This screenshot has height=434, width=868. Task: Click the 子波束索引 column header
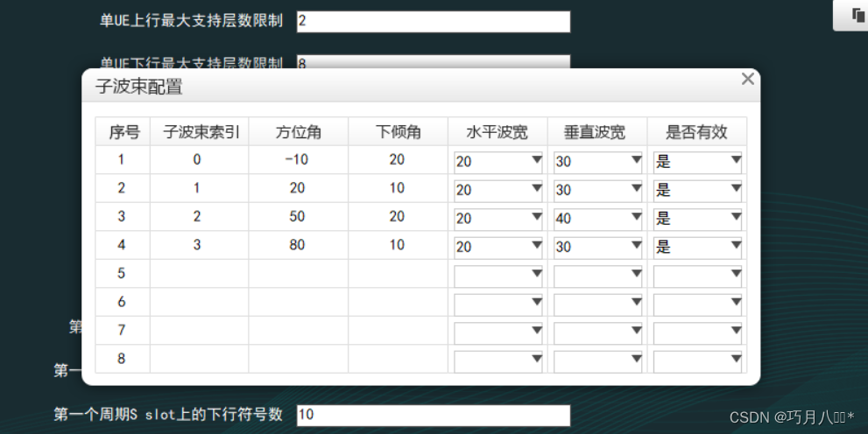coord(200,131)
